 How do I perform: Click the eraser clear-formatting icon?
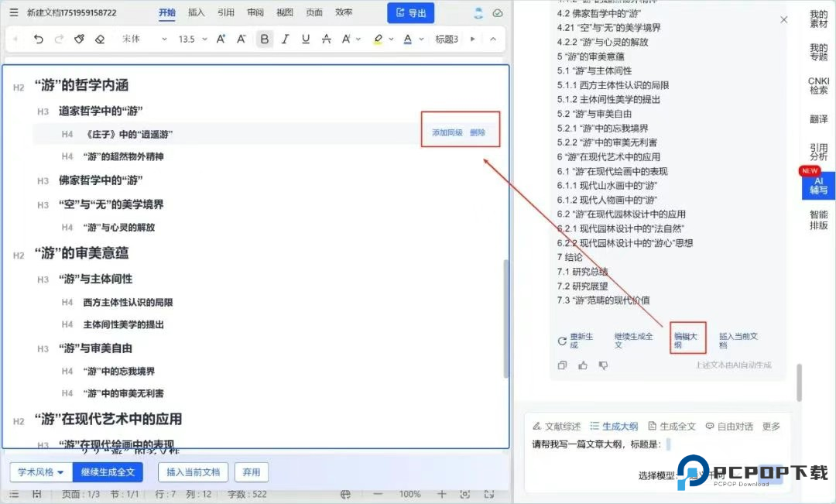(x=99, y=39)
